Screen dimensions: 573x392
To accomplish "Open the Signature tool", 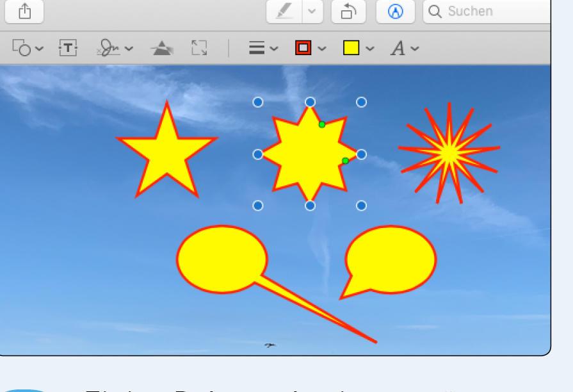I will pyautogui.click(x=108, y=48).
